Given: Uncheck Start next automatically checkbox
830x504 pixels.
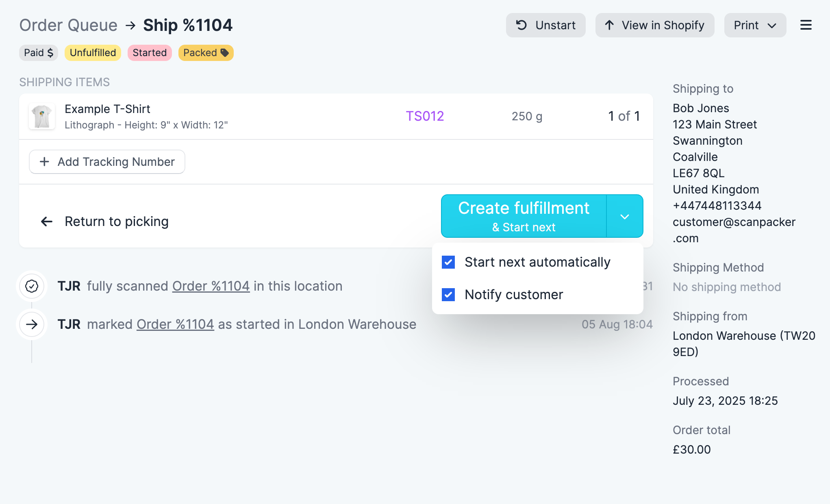Looking at the screenshot, I should pos(448,262).
